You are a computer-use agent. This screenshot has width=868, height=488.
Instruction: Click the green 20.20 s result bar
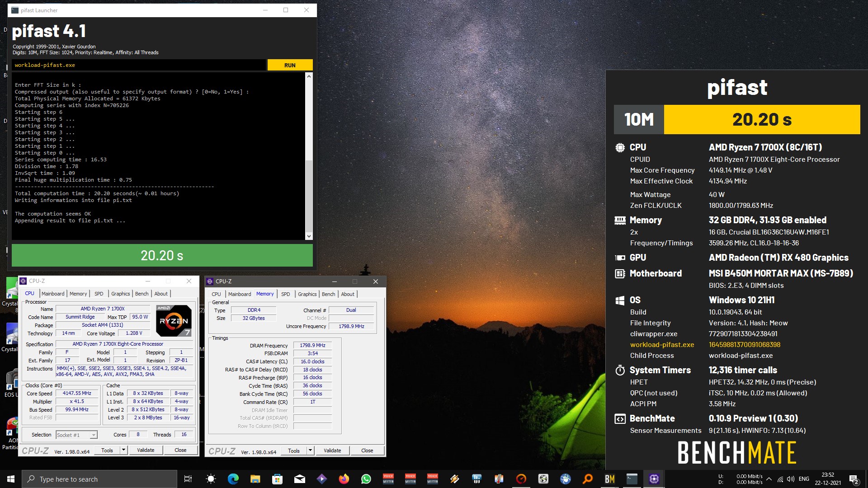[x=162, y=255]
